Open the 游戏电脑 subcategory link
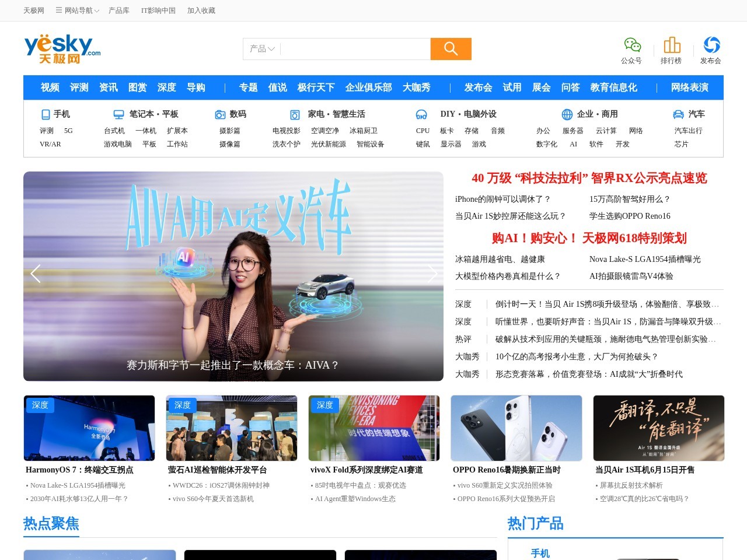 pos(118,144)
